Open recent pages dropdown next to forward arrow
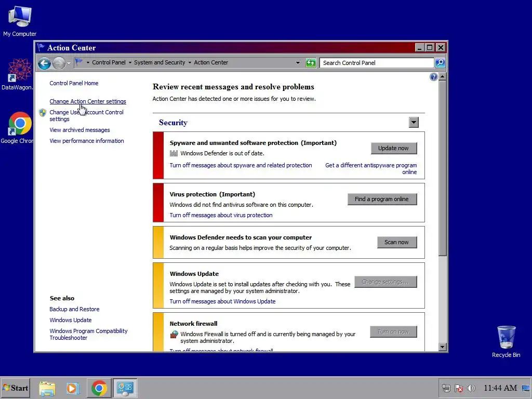 tap(69, 63)
